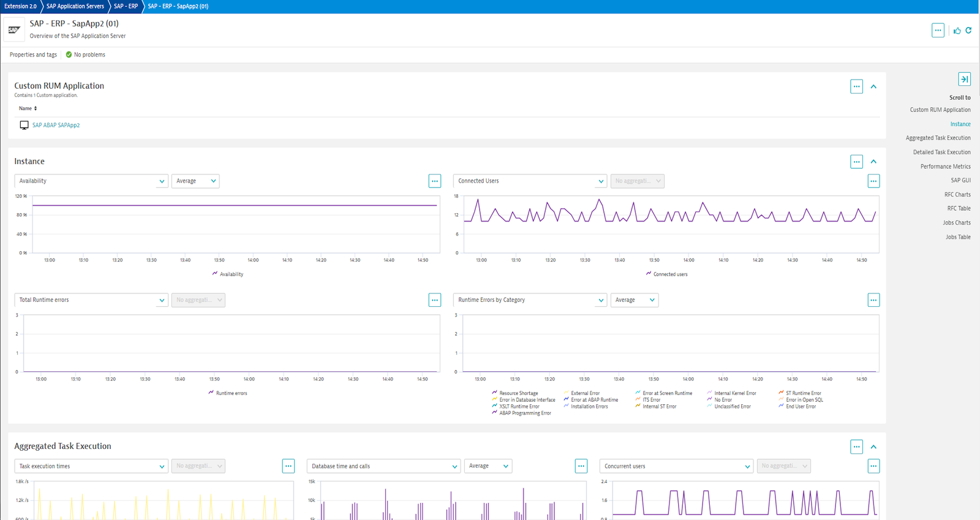This screenshot has height=520, width=980.
Task: Go to SAP - ERP breadcrumb
Action: [126, 6]
